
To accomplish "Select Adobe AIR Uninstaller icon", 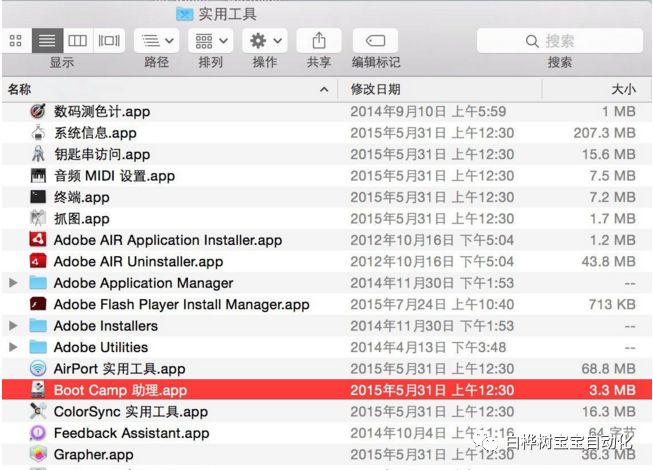I will [38, 261].
